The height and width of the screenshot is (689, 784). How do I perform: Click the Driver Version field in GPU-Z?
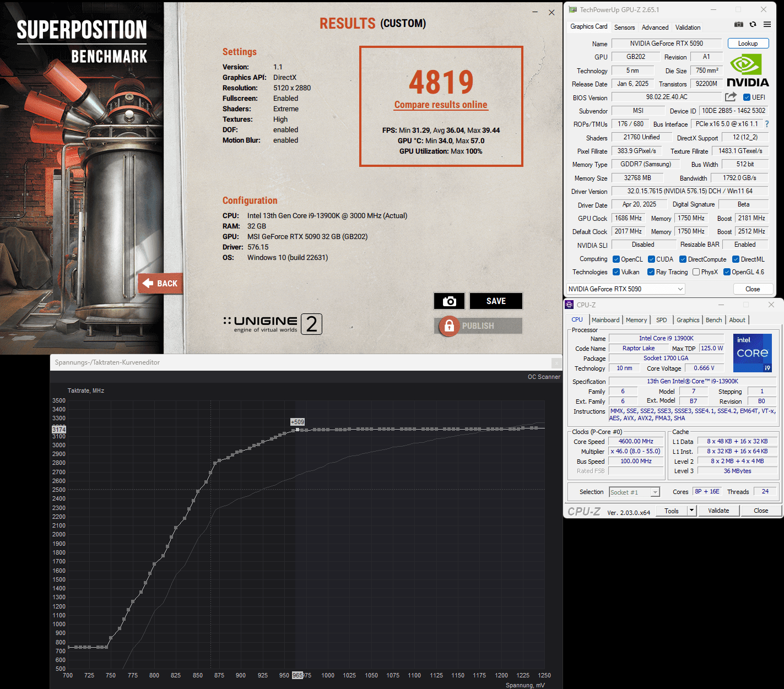click(x=690, y=191)
